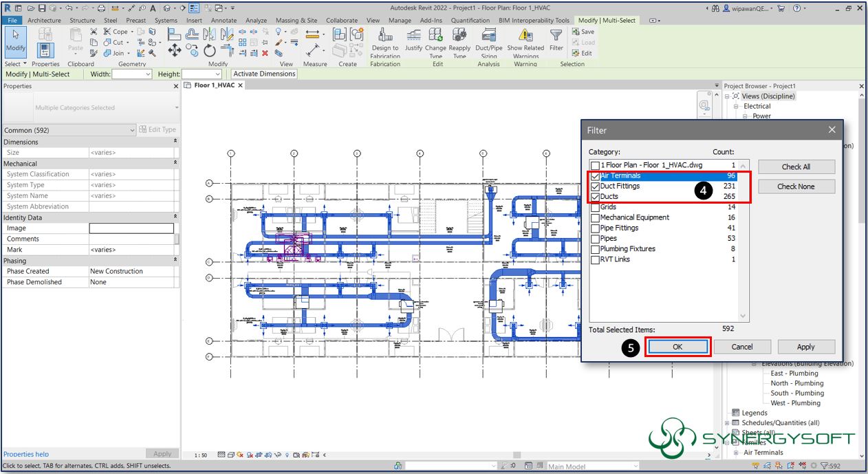Open the Manage menu tab
The image size is (868, 474).
click(x=399, y=20)
